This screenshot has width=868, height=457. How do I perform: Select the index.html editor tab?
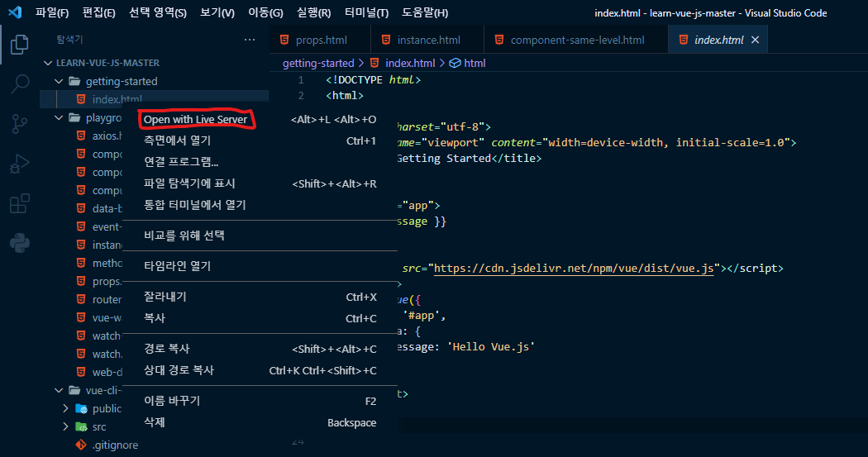pyautogui.click(x=718, y=40)
